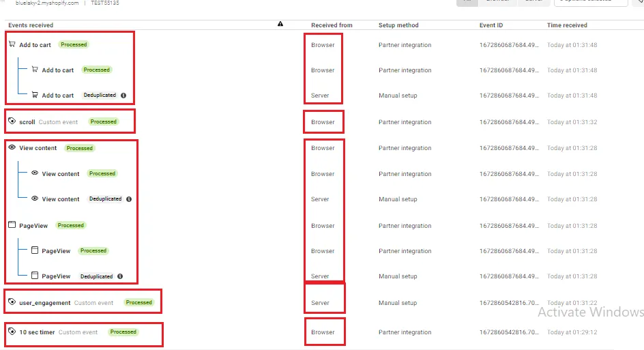Click Processed badge on 10 sec timer
This screenshot has width=644, height=350.
123,332
